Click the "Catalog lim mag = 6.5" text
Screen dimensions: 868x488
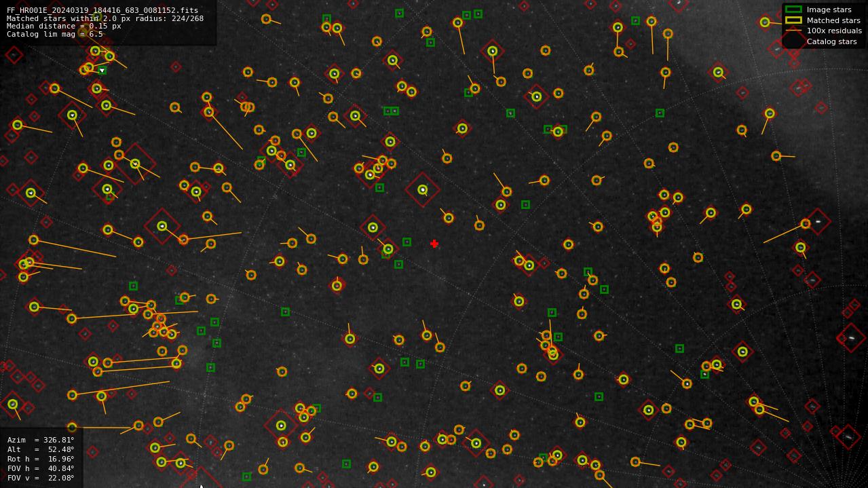(55, 34)
